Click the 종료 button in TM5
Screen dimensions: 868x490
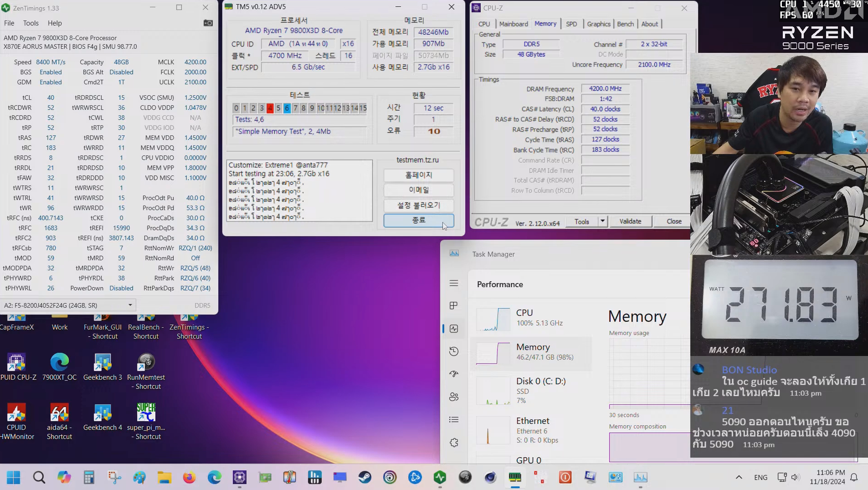tap(419, 220)
